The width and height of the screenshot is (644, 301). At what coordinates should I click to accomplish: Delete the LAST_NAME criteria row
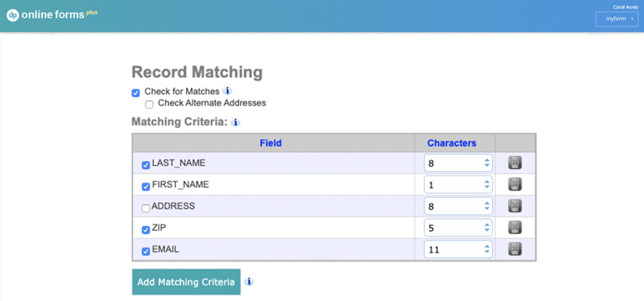pyautogui.click(x=515, y=163)
